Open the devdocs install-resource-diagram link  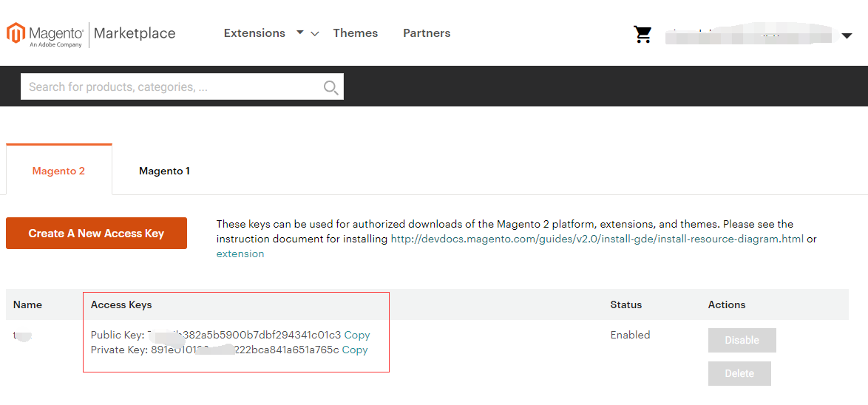pyautogui.click(x=597, y=239)
